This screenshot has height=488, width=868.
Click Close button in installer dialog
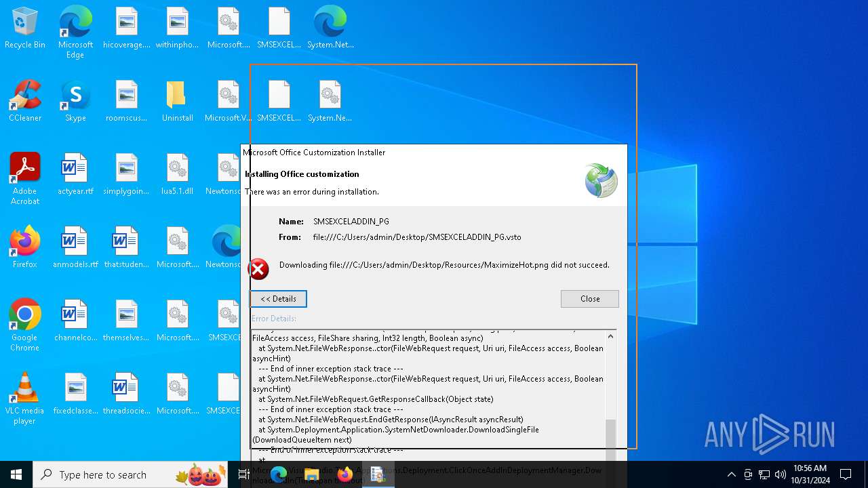click(x=590, y=299)
